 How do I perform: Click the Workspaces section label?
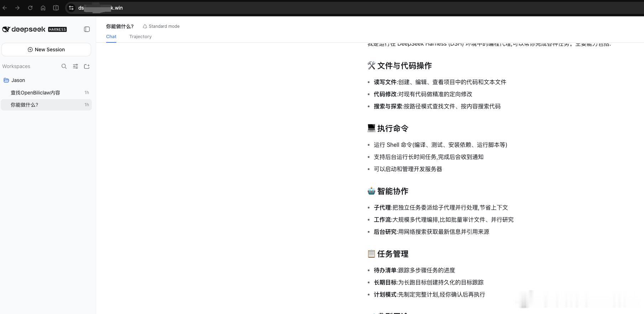pos(16,66)
